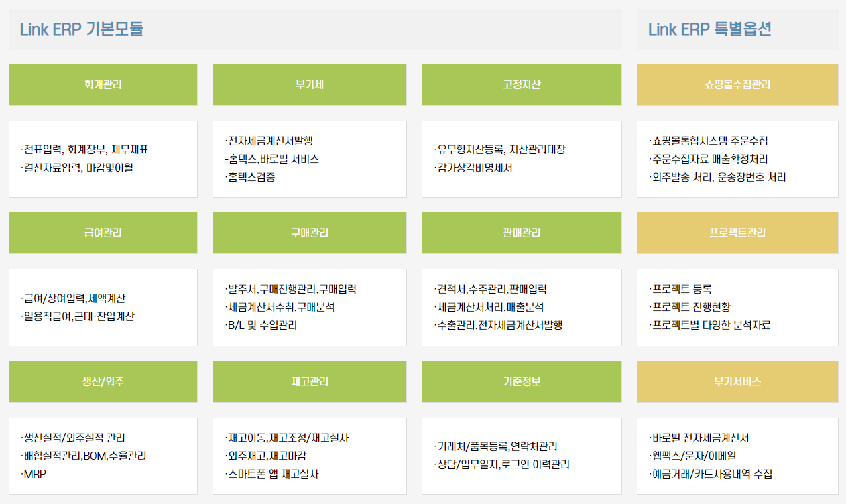The width and height of the screenshot is (846, 504).
Task: Select the 외주발송 처리, 운송장번호 처리 line
Action: (717, 177)
